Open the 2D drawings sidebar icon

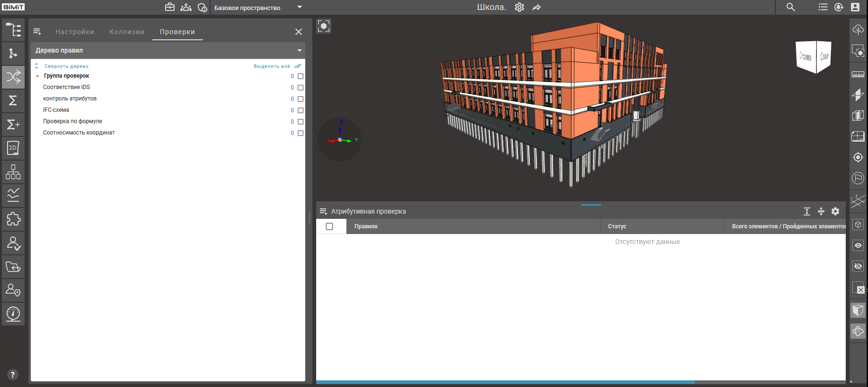(x=13, y=148)
